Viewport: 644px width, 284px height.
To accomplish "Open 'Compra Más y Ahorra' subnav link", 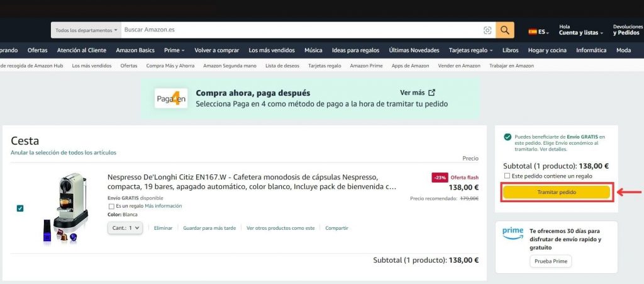I will 170,65.
